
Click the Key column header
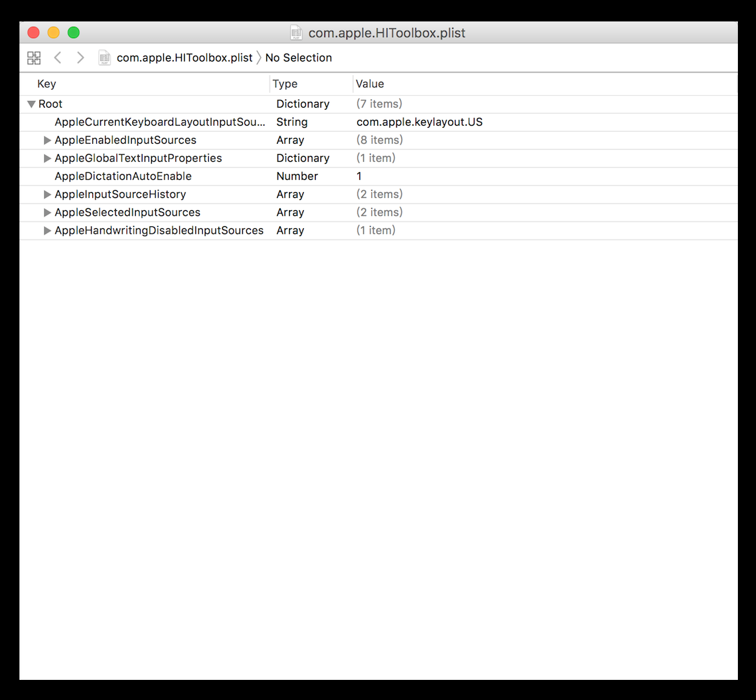47,84
